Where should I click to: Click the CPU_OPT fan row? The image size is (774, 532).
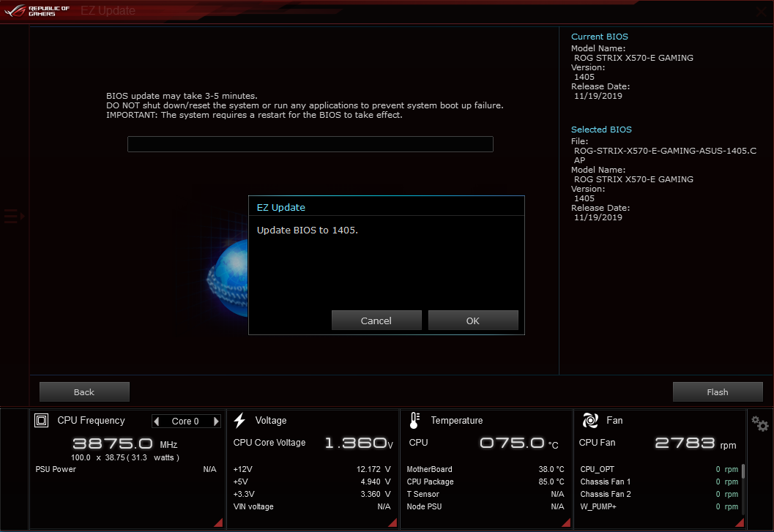pos(659,469)
